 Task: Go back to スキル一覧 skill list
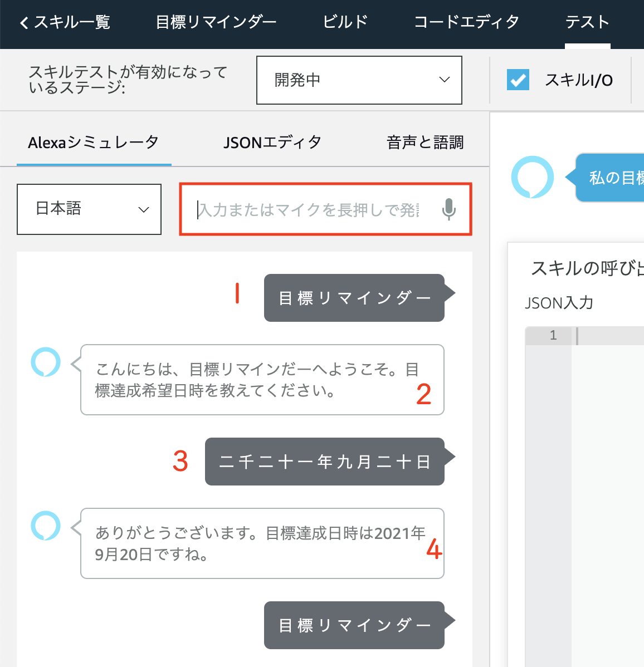coord(65,22)
